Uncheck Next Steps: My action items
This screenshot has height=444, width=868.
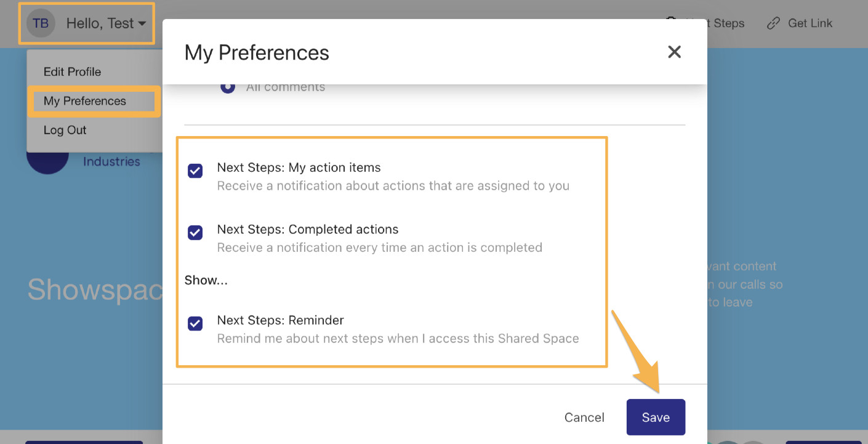195,171
